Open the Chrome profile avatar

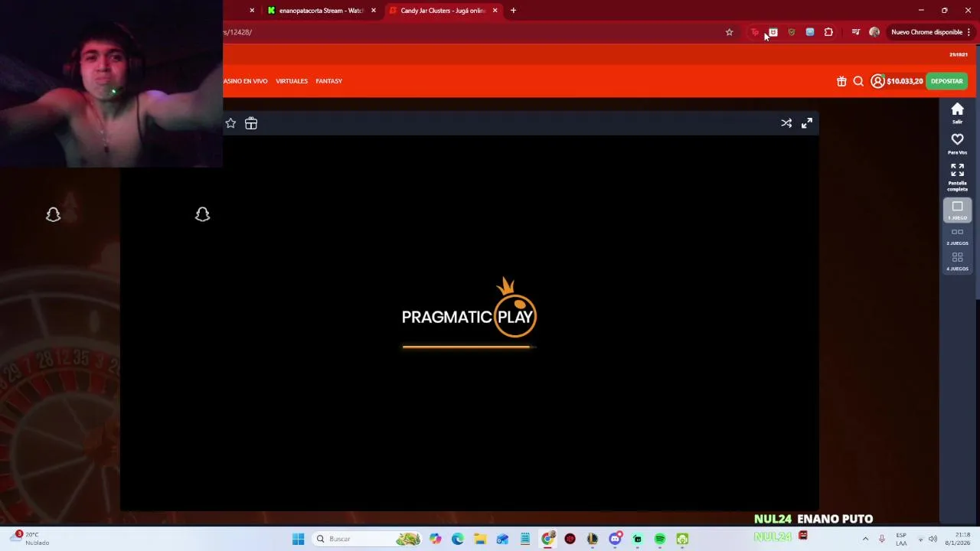pyautogui.click(x=874, y=32)
